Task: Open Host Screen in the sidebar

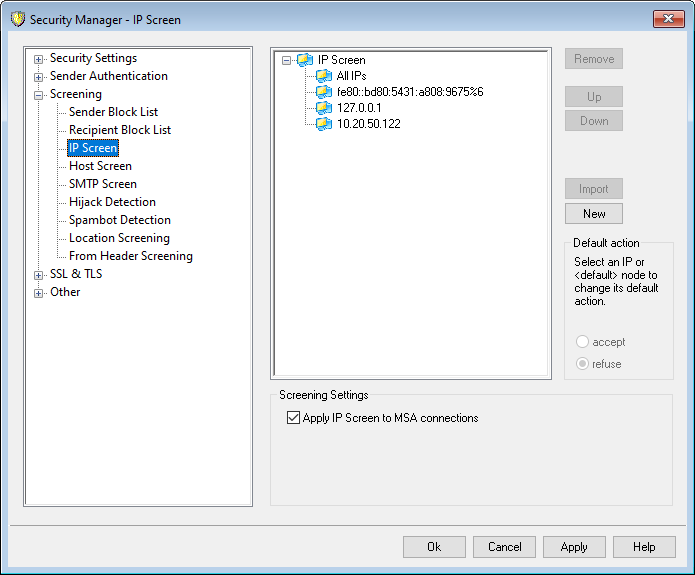Action: click(100, 166)
